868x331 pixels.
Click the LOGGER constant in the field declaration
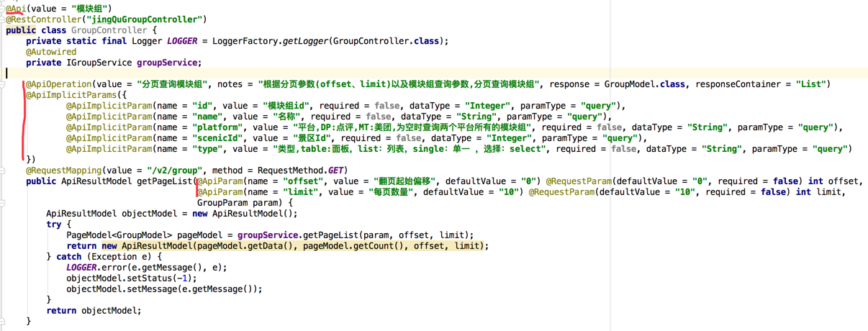coord(182,41)
